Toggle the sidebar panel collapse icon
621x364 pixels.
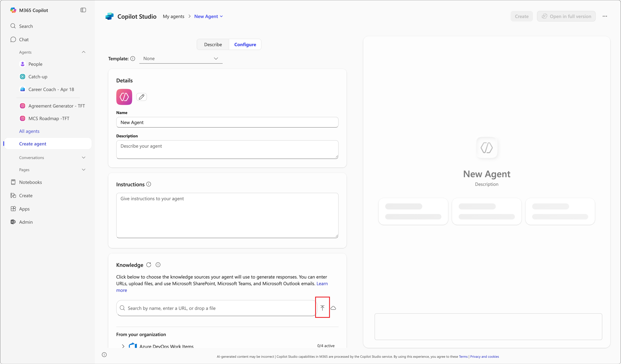tap(83, 10)
